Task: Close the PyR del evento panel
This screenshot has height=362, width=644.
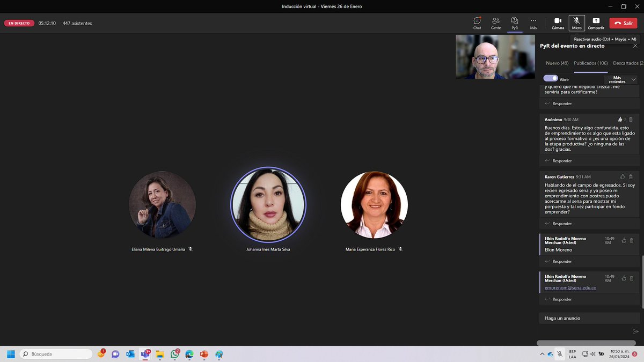Action: point(635,46)
